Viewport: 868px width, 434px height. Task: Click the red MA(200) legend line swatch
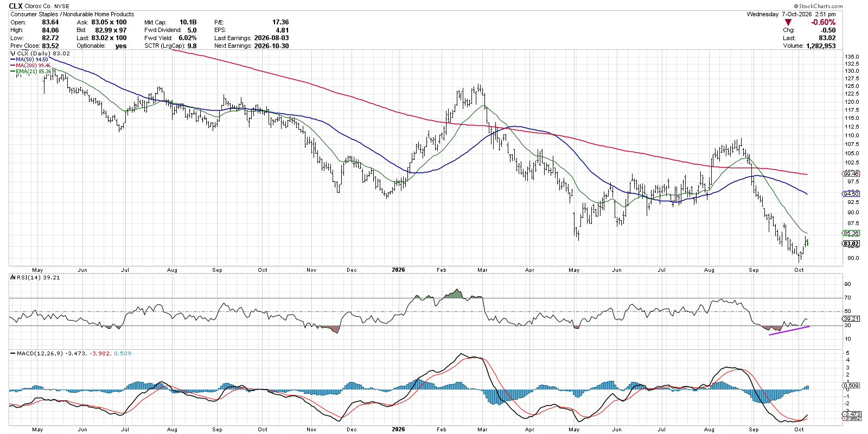point(12,66)
